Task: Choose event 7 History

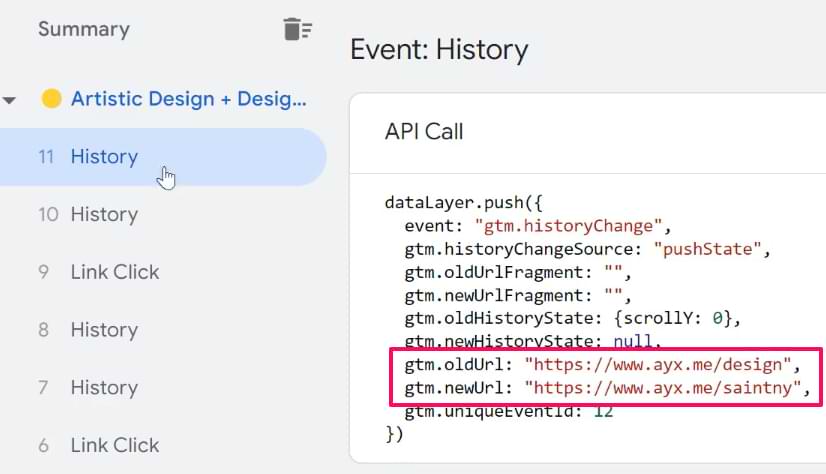Action: tap(104, 387)
